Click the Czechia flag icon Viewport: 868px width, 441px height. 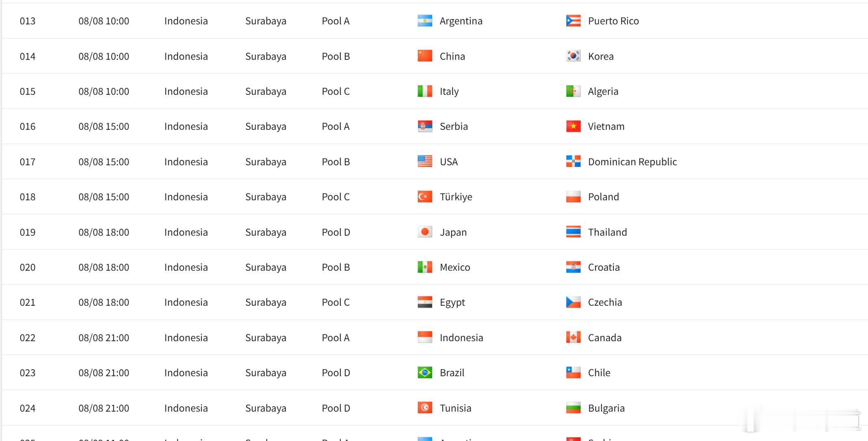pyautogui.click(x=573, y=302)
